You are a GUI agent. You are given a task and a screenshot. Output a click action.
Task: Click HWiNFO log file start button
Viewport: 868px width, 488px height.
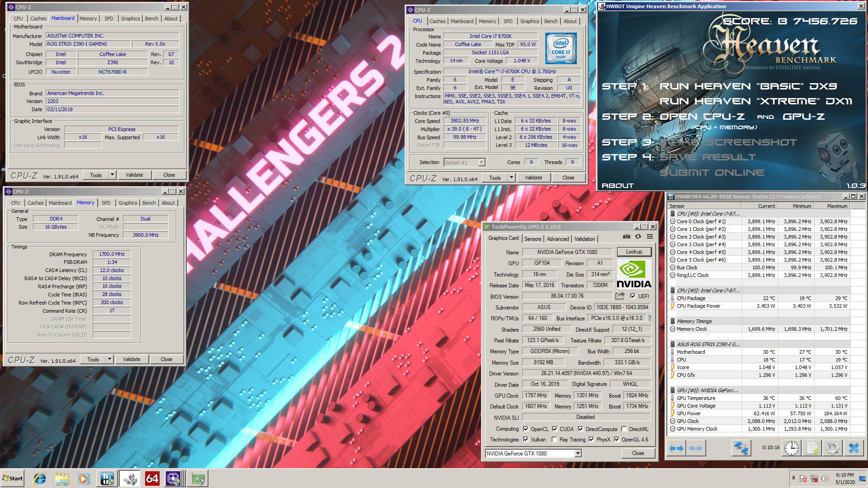812,448
